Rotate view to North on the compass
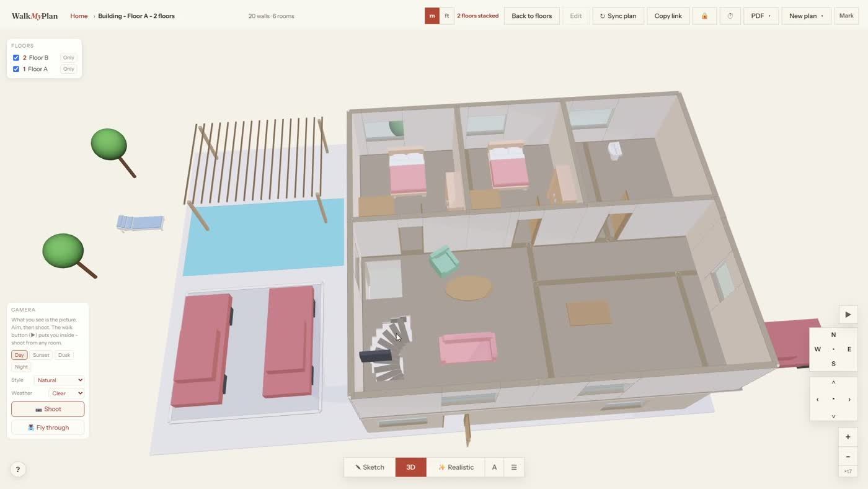The height and width of the screenshot is (489, 868). [x=833, y=335]
